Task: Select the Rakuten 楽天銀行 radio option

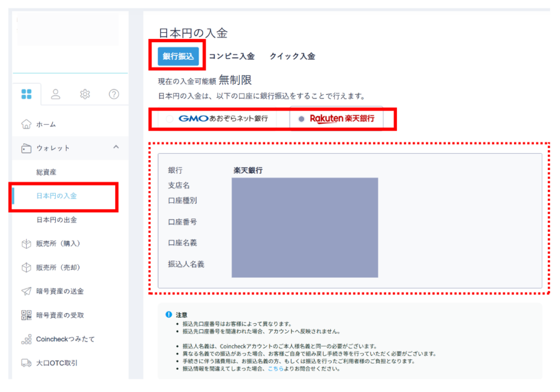Action: [x=301, y=119]
